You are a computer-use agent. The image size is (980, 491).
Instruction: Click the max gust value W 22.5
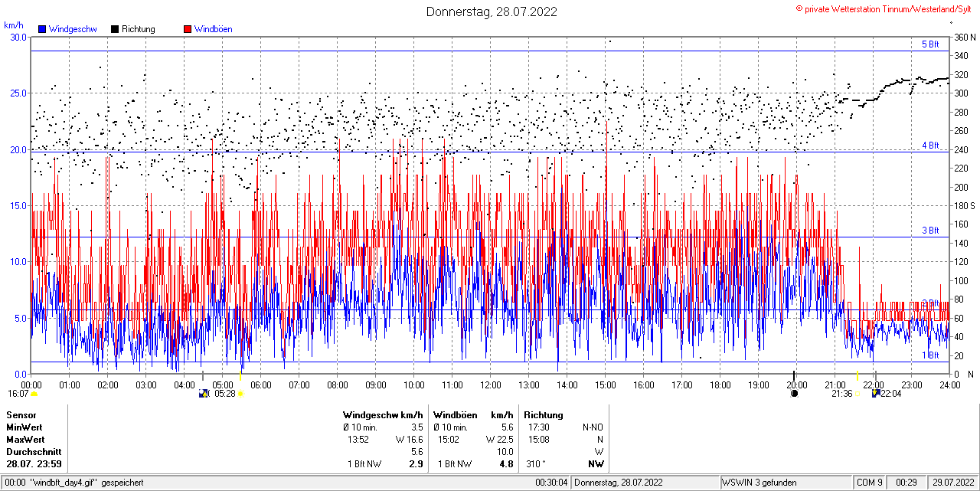tap(499, 439)
